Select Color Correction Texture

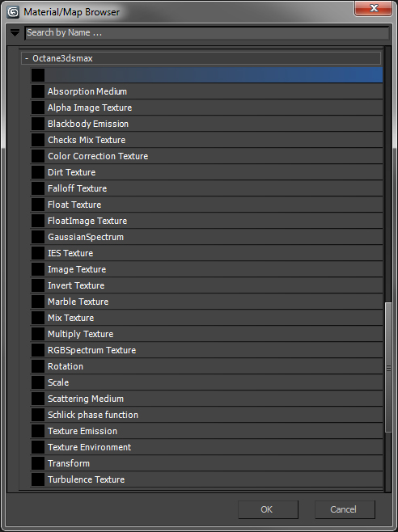click(x=206, y=156)
